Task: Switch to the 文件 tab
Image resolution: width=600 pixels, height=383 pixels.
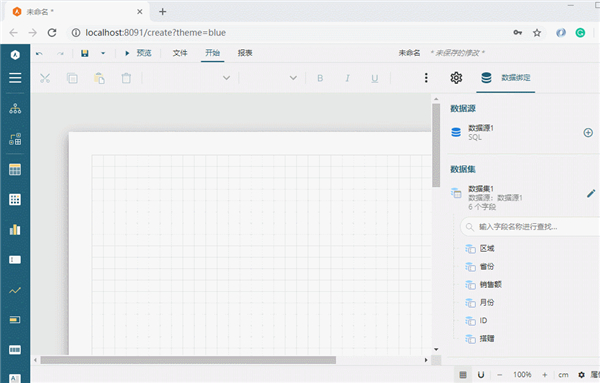Action: [180, 53]
